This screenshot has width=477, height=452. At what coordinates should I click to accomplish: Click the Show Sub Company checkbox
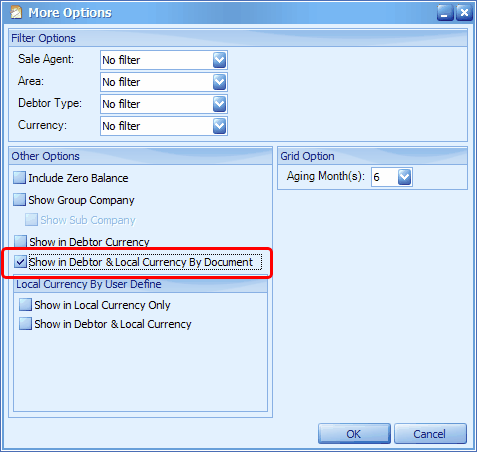click(x=31, y=220)
